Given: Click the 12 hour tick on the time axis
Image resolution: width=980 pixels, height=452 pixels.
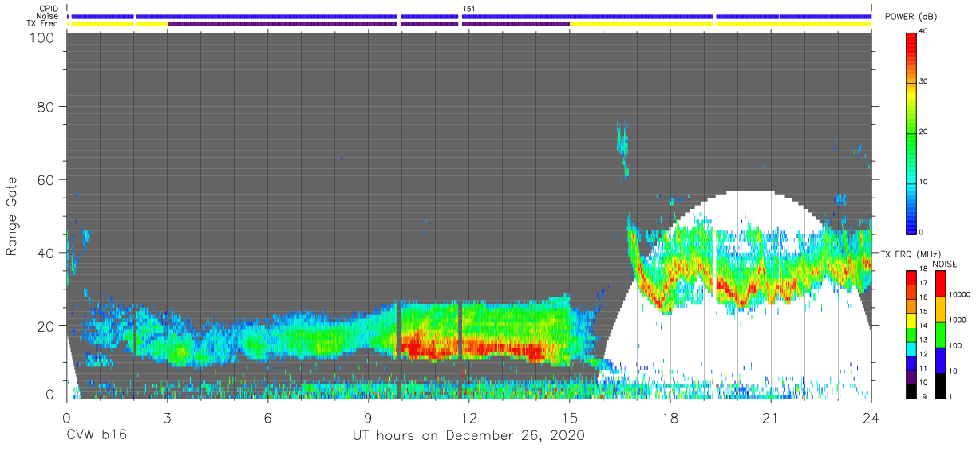Looking at the screenshot, I should [x=468, y=418].
